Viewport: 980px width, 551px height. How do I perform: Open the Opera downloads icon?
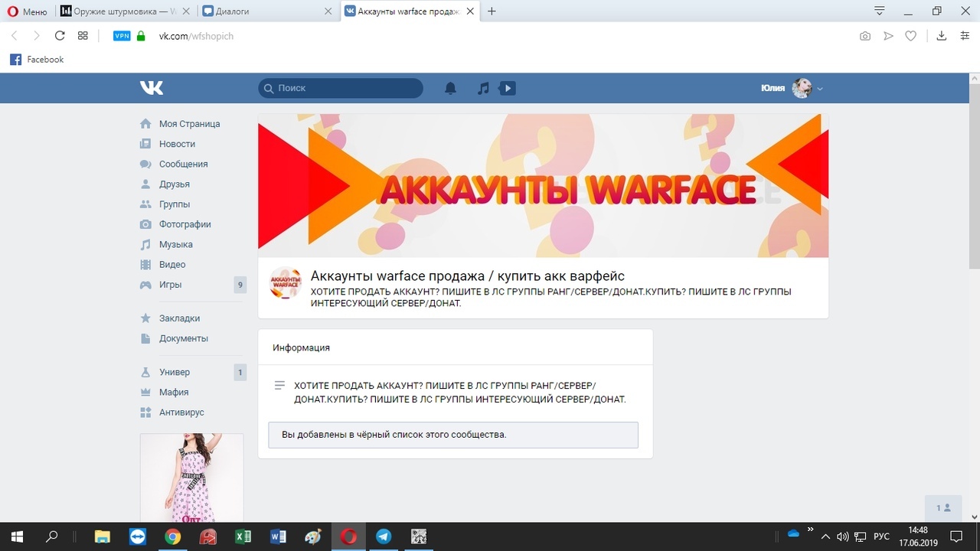[942, 36]
